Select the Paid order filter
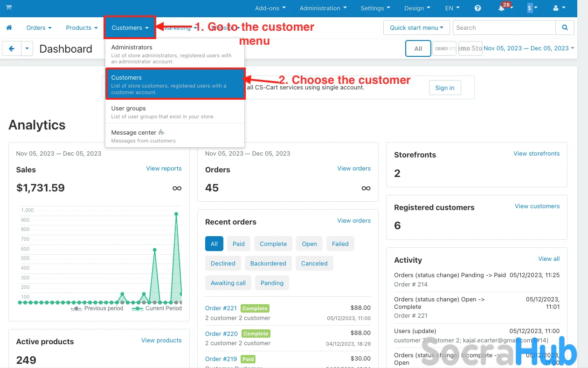The image size is (588, 368). pos(238,244)
